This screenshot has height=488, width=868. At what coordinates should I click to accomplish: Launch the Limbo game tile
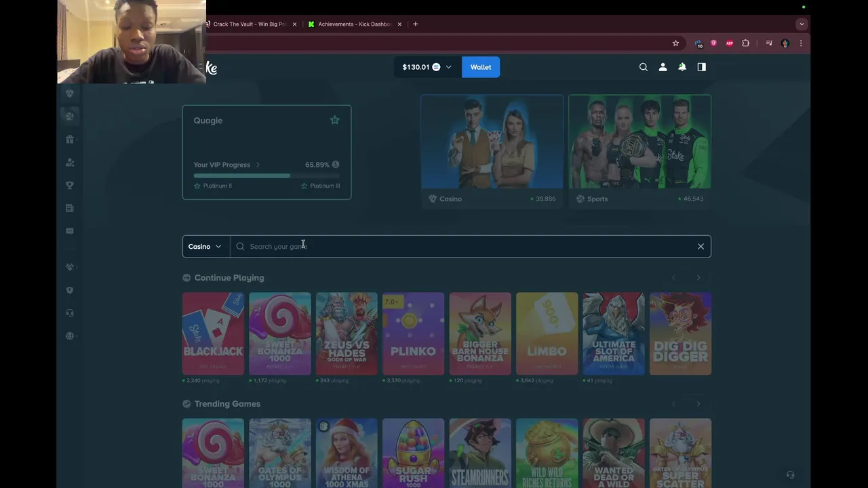(x=547, y=333)
